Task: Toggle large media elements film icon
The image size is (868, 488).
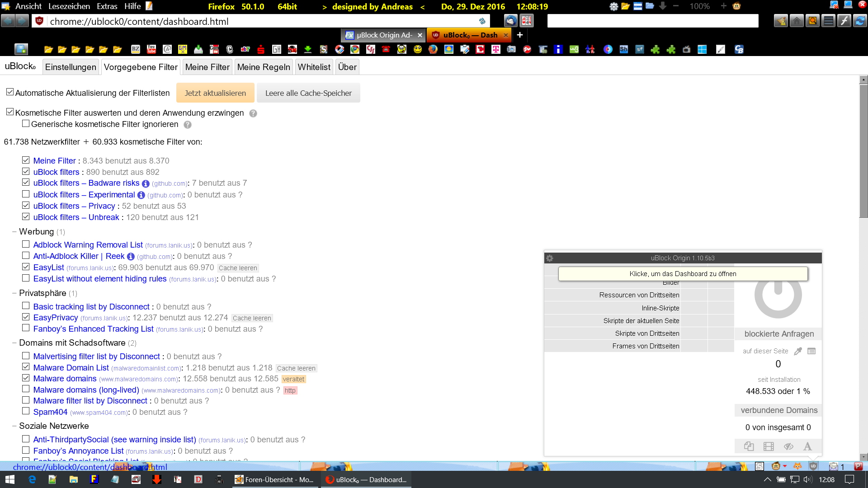Action: 769,446
